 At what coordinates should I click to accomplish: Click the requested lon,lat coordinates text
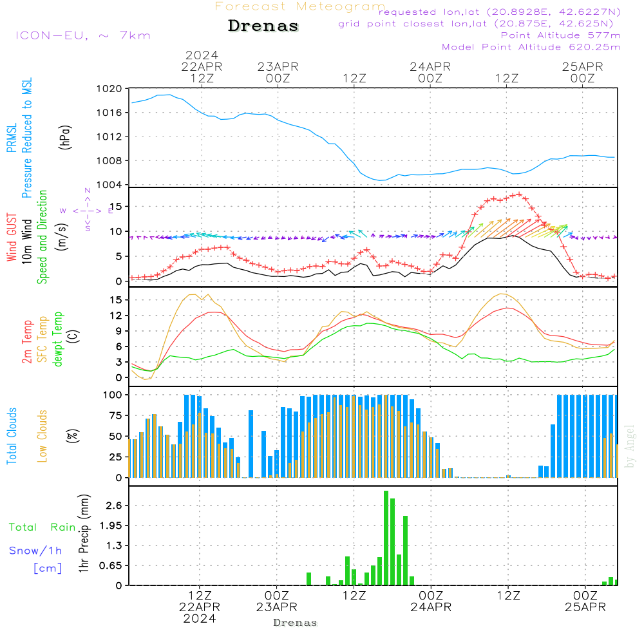500,12
